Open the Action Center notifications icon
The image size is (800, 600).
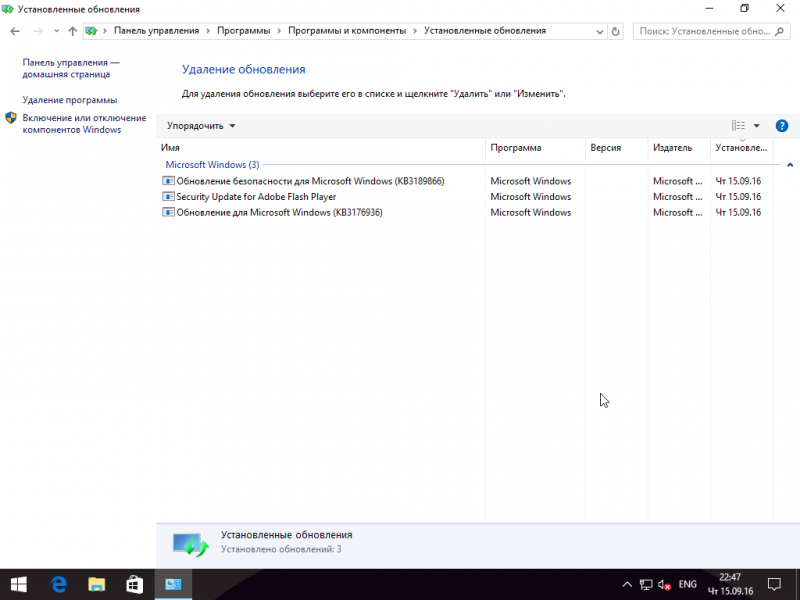[774, 585]
